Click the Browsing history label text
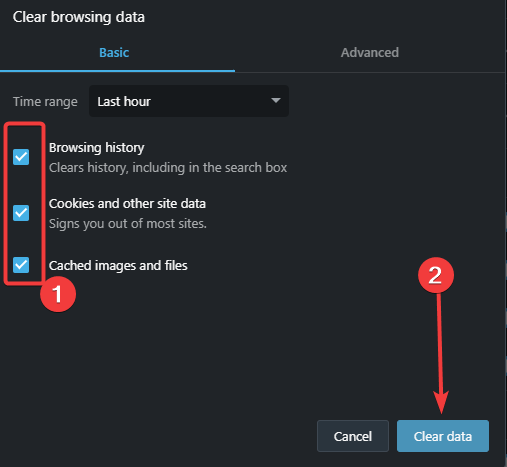Image resolution: width=507 pixels, height=467 pixels. pyautogui.click(x=97, y=148)
